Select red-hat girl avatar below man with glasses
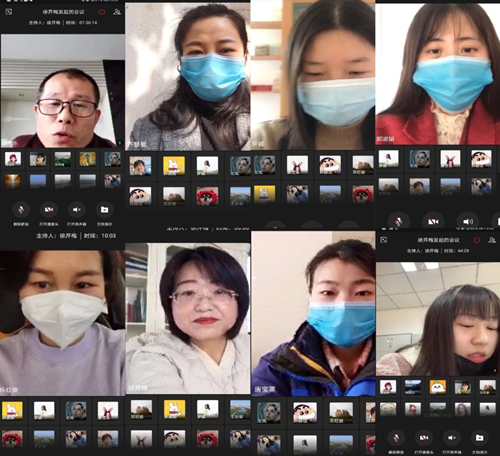Image resolution: width=500 pixels, height=456 pixels. [13, 159]
